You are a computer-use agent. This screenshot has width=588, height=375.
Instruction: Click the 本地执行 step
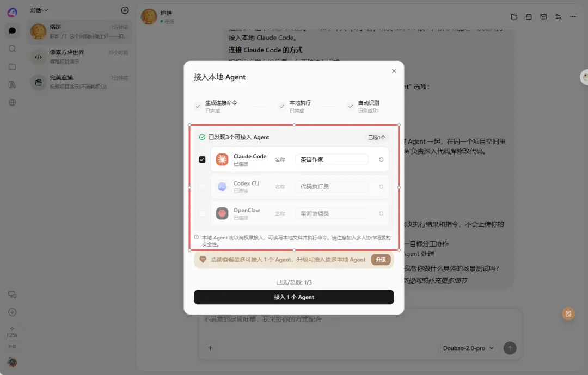(x=295, y=107)
